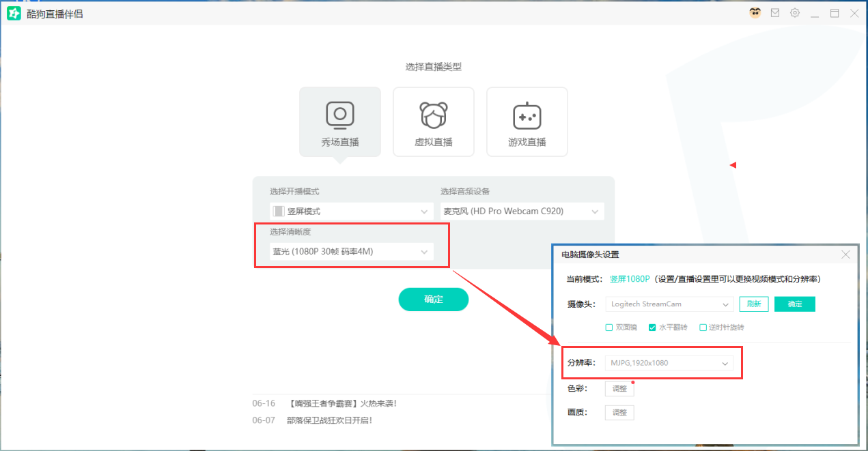Open the user avatar profile icon

pyautogui.click(x=755, y=13)
